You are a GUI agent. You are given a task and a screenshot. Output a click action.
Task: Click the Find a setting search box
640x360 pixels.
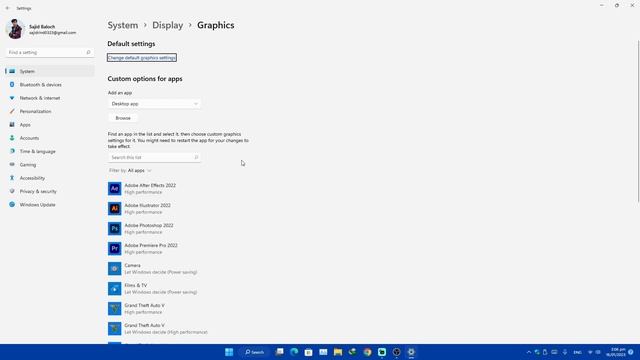pos(49,52)
